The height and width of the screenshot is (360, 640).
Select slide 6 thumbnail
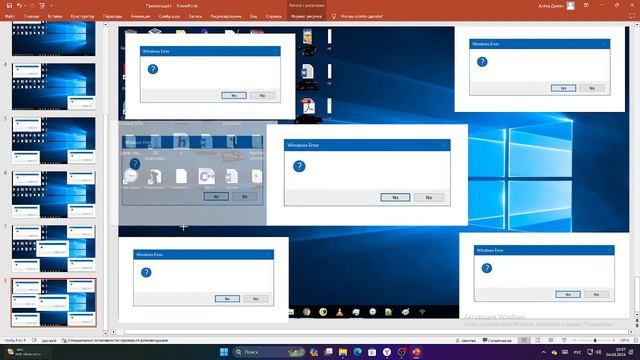coord(53,194)
